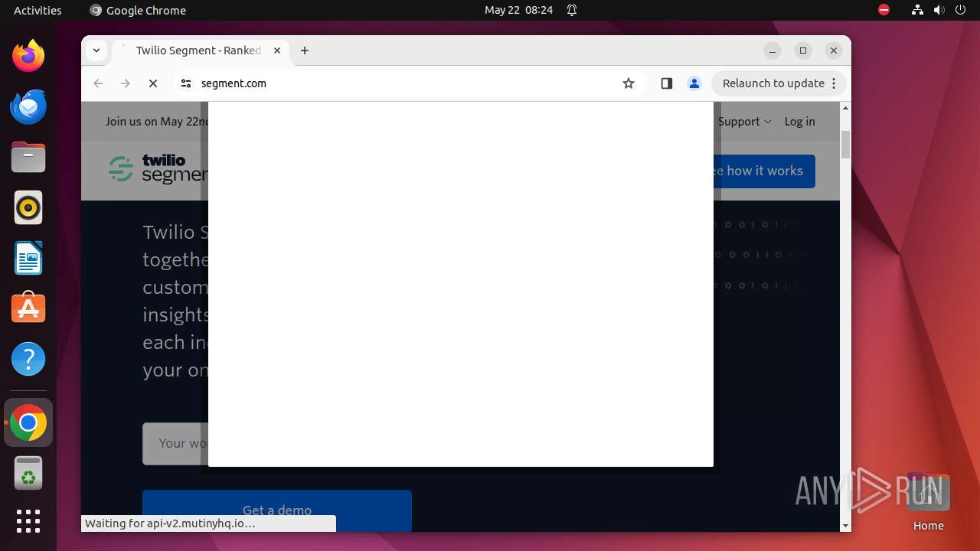The height and width of the screenshot is (551, 980).
Task: Open Chrome side panel icon
Action: (x=666, y=83)
